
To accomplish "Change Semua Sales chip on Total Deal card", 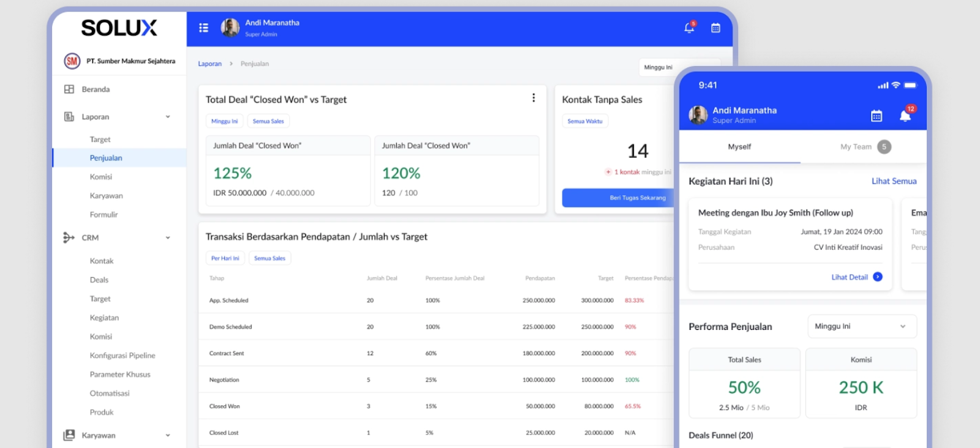I will [268, 121].
